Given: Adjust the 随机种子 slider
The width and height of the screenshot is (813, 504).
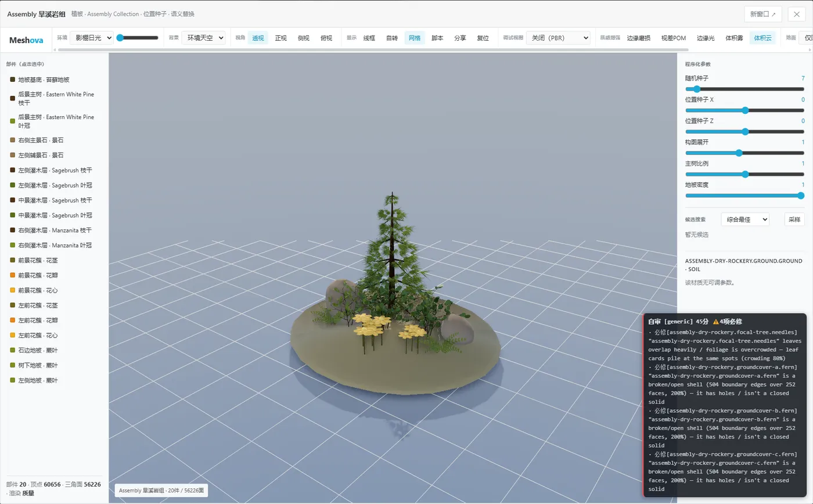Looking at the screenshot, I should [744, 89].
